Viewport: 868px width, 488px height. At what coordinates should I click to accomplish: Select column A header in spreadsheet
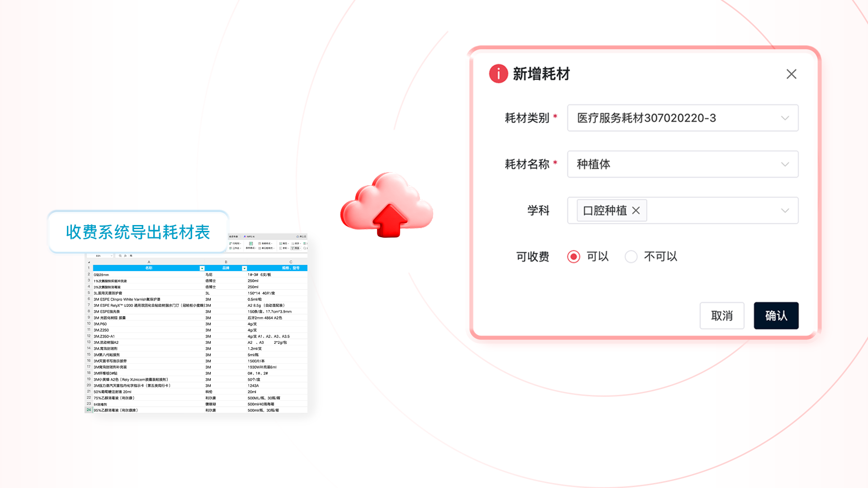pos(149,262)
